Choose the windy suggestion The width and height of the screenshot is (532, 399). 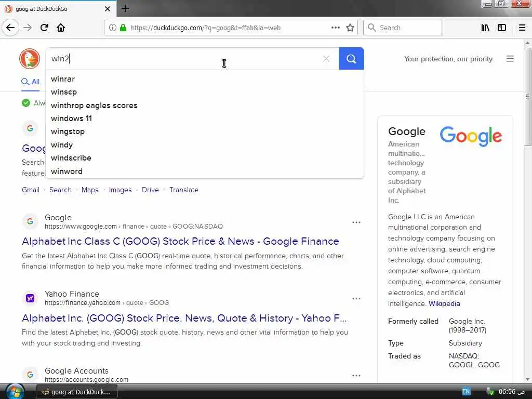205,145
